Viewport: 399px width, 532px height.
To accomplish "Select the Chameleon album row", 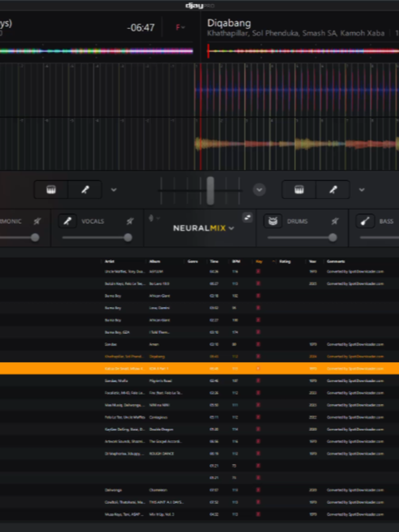I will [199, 490].
